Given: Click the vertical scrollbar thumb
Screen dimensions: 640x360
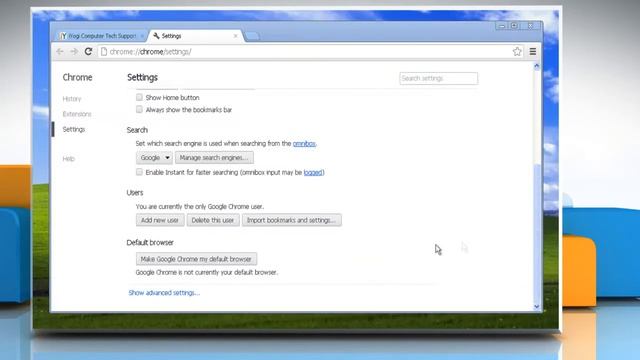Looking at the screenshot, I should click(537, 233).
